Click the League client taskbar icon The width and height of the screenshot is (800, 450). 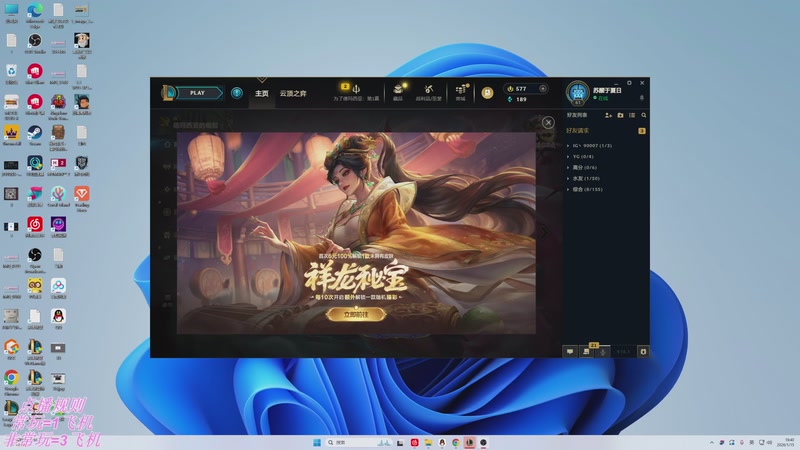[x=469, y=442]
